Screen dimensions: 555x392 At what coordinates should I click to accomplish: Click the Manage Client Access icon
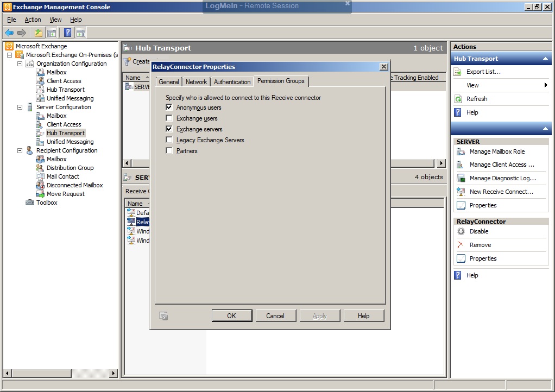pos(461,165)
